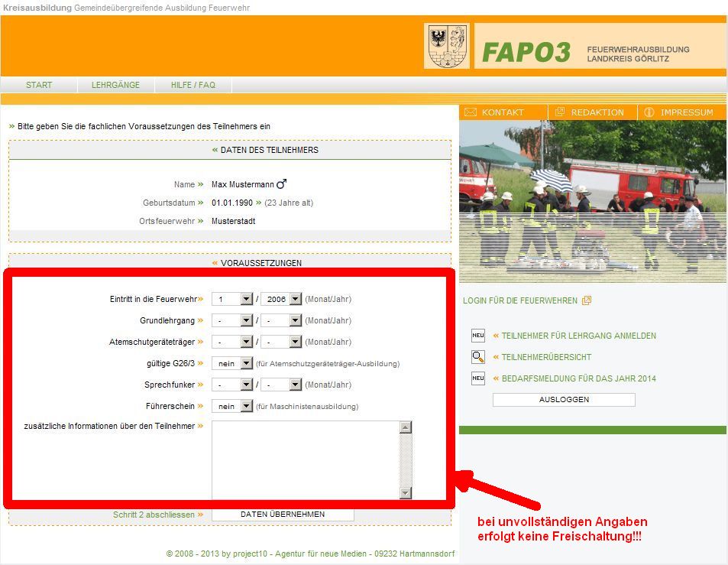Switch to the LEHRGÄNGE tab

click(115, 85)
